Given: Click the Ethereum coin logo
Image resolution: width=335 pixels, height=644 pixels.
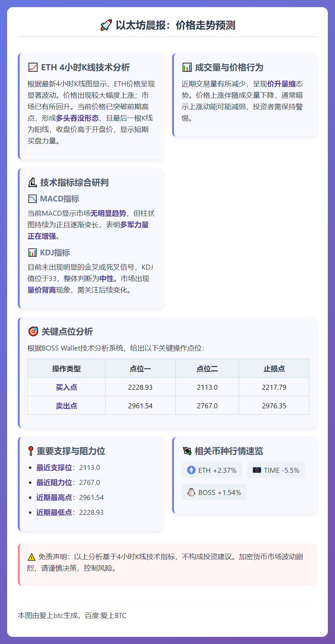Looking at the screenshot, I should coord(191,470).
